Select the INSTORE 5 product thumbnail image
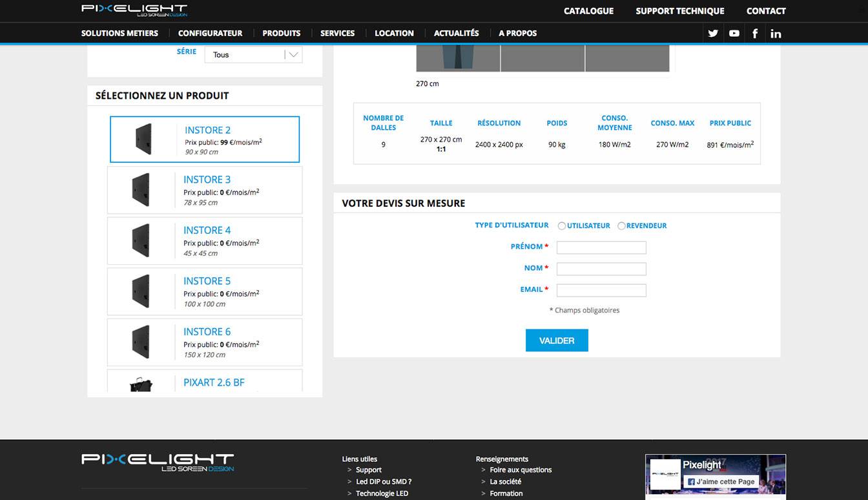Image resolution: width=868 pixels, height=500 pixels. (141, 291)
